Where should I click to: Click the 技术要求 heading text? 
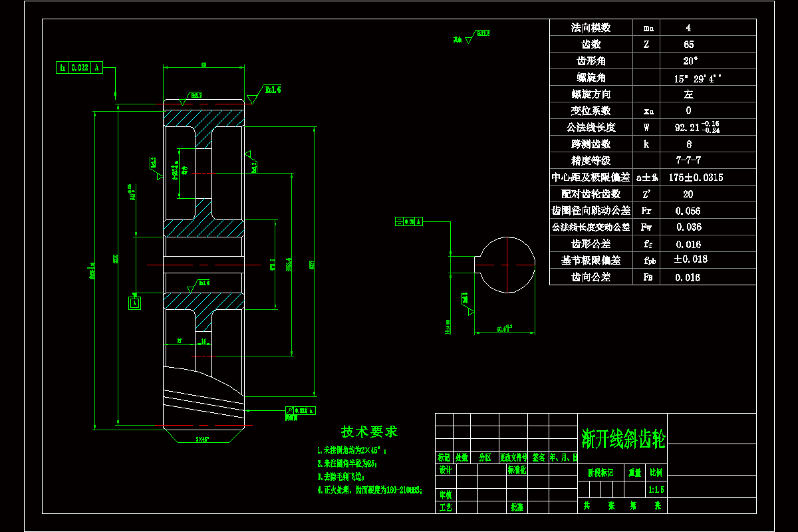368,430
